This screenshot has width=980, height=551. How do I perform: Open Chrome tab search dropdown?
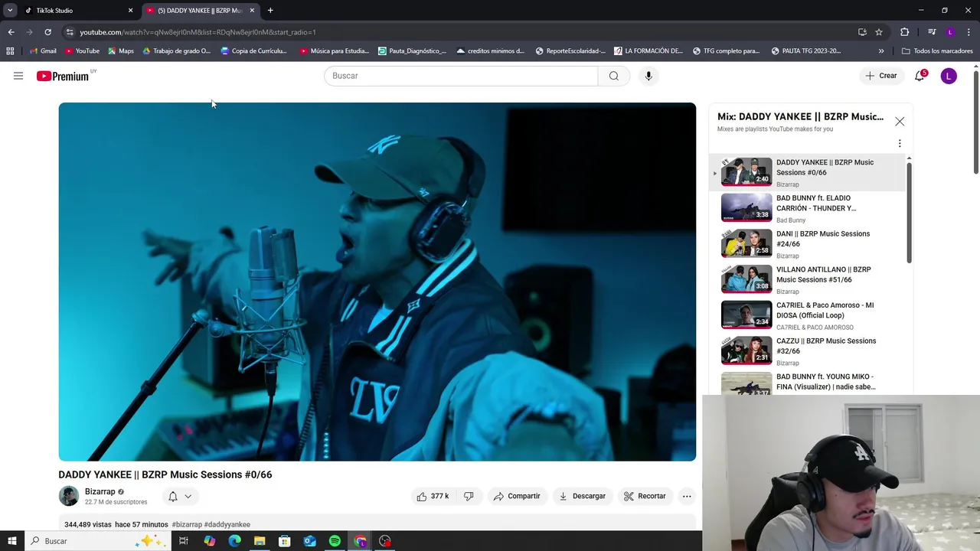(10, 11)
